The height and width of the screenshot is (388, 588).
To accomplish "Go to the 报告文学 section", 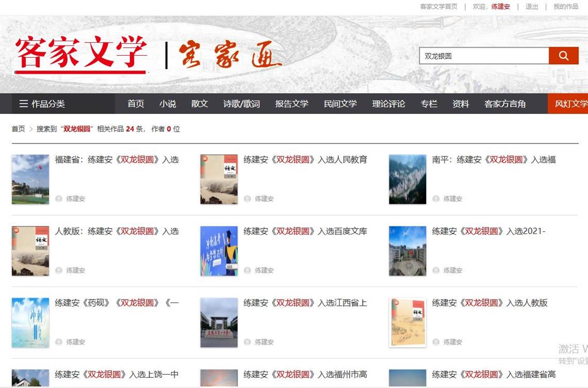I will tap(292, 104).
